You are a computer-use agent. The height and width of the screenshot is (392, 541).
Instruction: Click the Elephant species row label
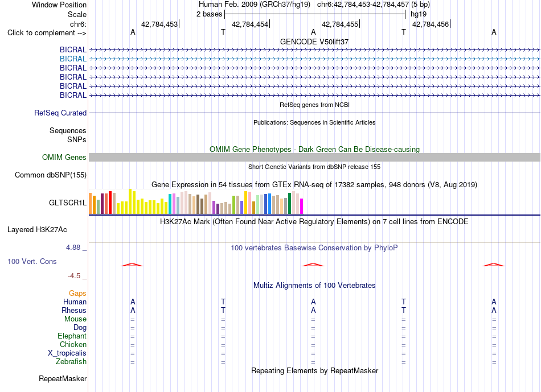point(72,336)
